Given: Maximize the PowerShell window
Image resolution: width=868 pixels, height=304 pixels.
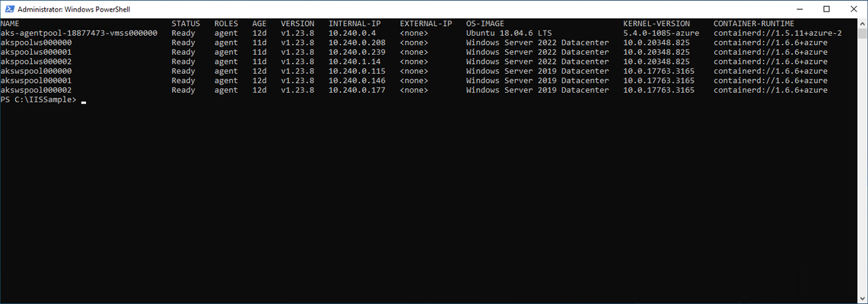Looking at the screenshot, I should coord(826,9).
